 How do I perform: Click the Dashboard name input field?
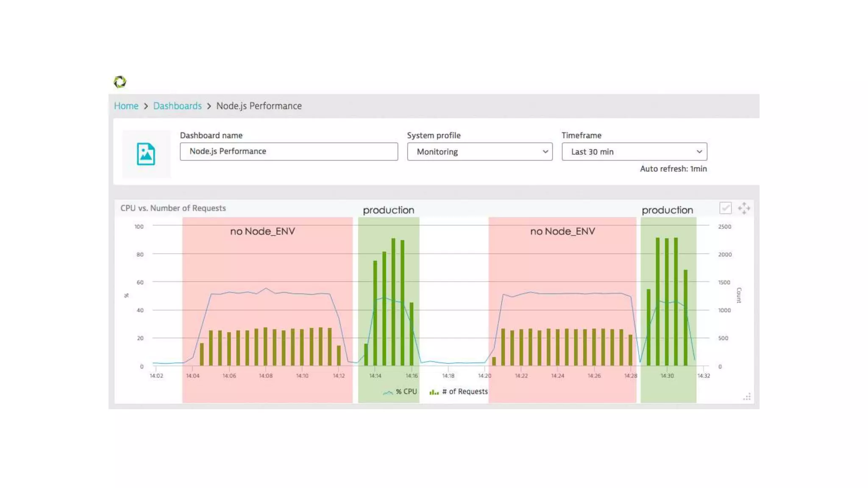[289, 152]
